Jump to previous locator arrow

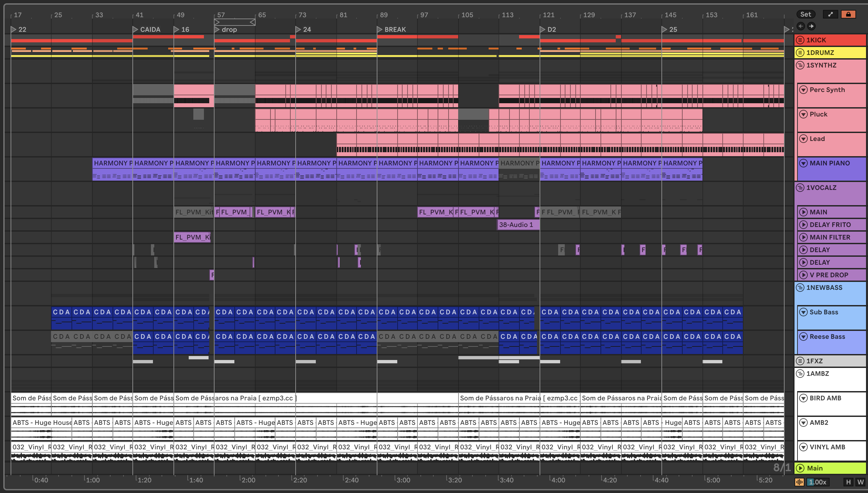(x=800, y=26)
